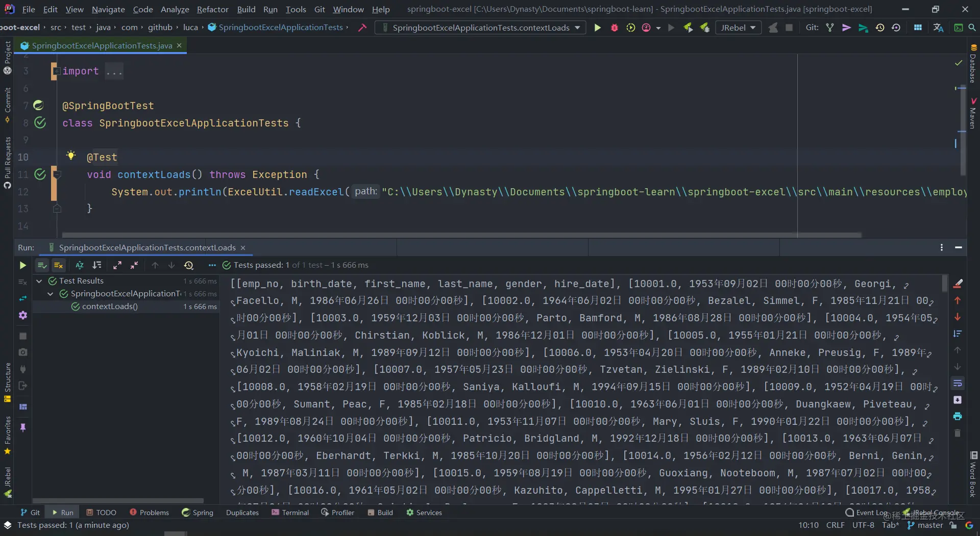
Task: Open the TODO tool window
Action: point(101,513)
